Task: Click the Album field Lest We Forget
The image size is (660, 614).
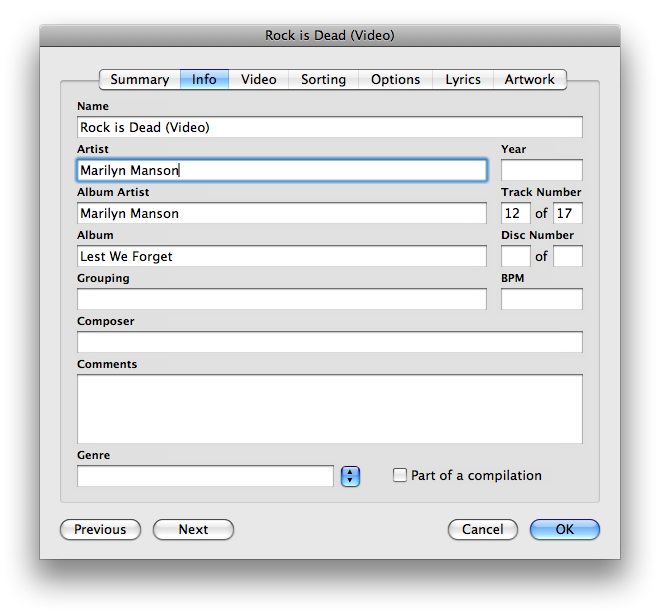Action: click(282, 256)
